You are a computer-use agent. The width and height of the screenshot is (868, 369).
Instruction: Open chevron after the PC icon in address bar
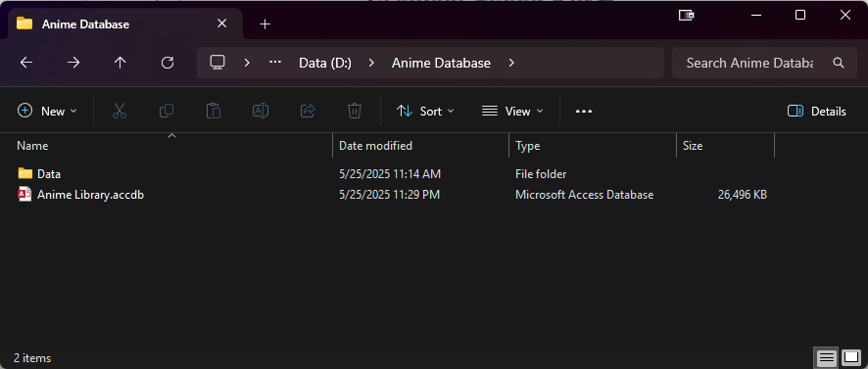pos(247,63)
